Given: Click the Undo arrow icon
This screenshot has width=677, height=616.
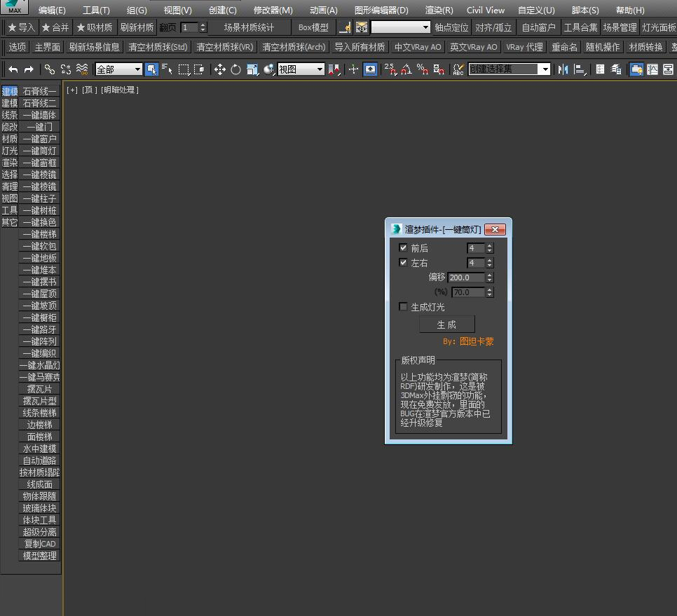Looking at the screenshot, I should click(13, 69).
